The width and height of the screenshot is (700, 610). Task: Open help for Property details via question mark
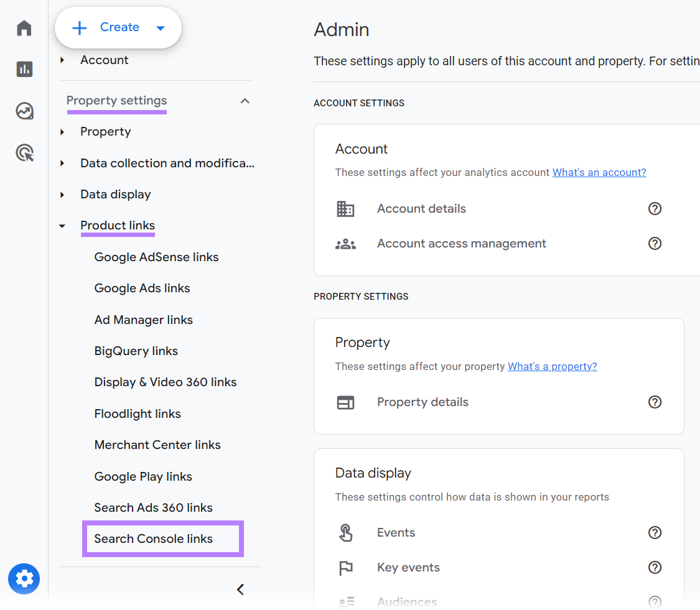coord(655,402)
